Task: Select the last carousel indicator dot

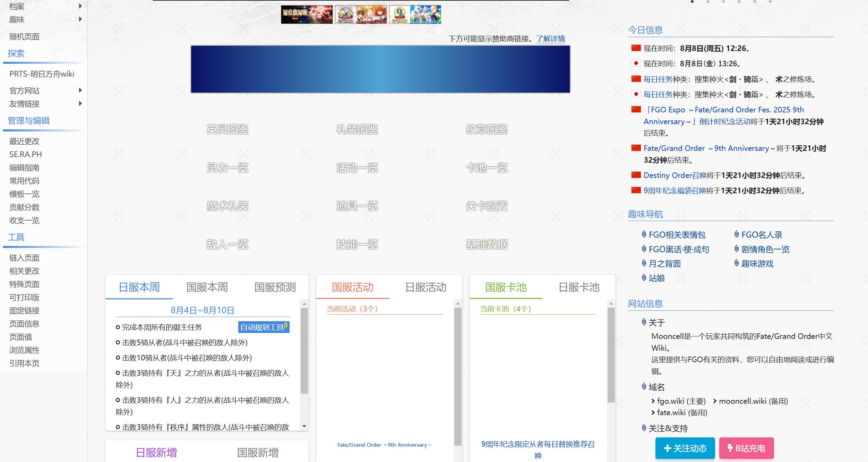Action: click(x=770, y=2)
